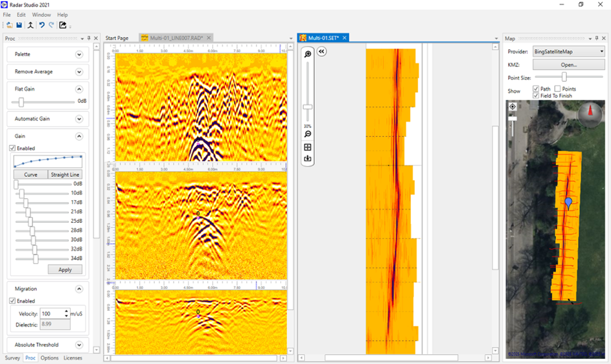Viewport: 611px width, 364px height.
Task: Open the Provider BingSatelliteMap dropdown
Action: [568, 51]
